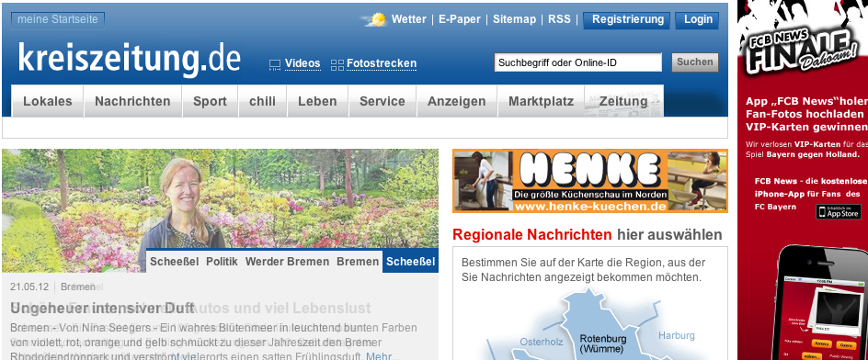Open the Ungeheuer intensiver Duft headline
This screenshot has height=360, width=868.
pos(102,308)
